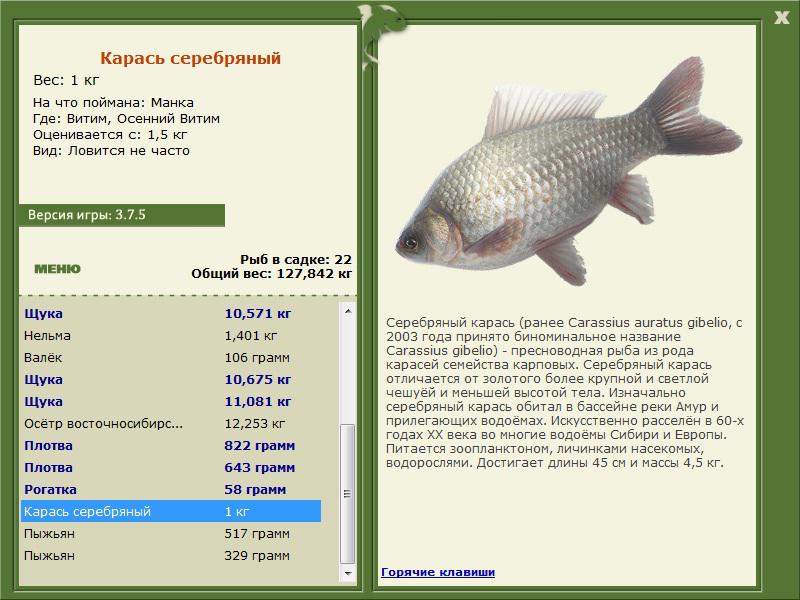Viewport: 800px width, 600px height.
Task: Select the highlighted Карась серебряный row
Action: (x=171, y=511)
